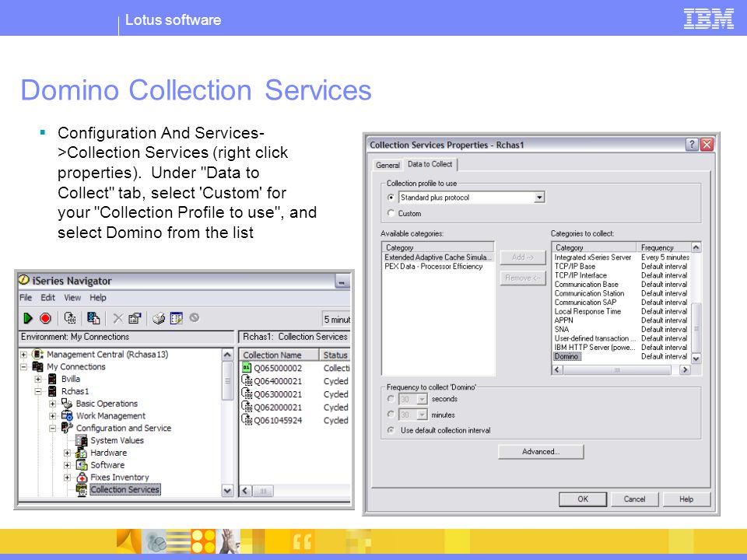Viewport: 747px width, 560px height.
Task: Open the File menu
Action: tap(26, 298)
